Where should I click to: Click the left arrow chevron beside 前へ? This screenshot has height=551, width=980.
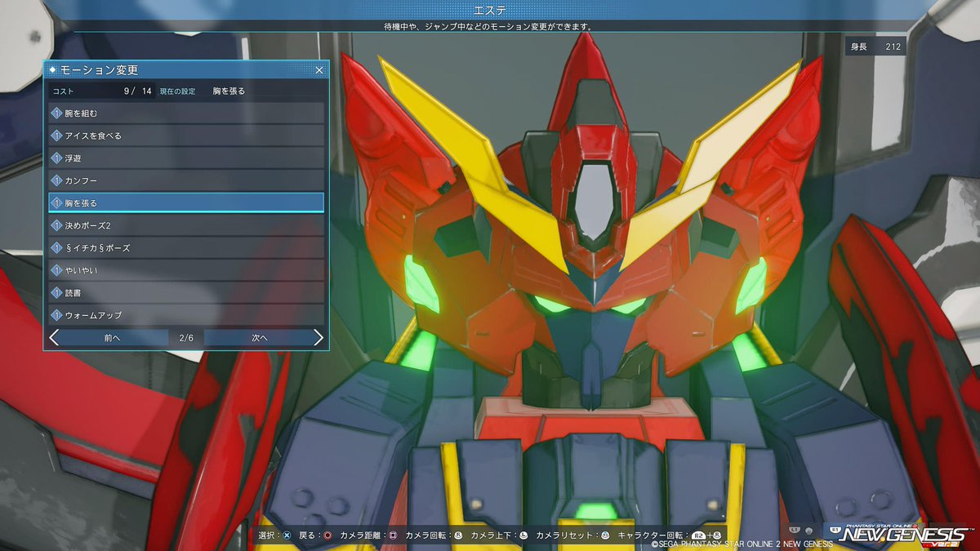coord(54,337)
